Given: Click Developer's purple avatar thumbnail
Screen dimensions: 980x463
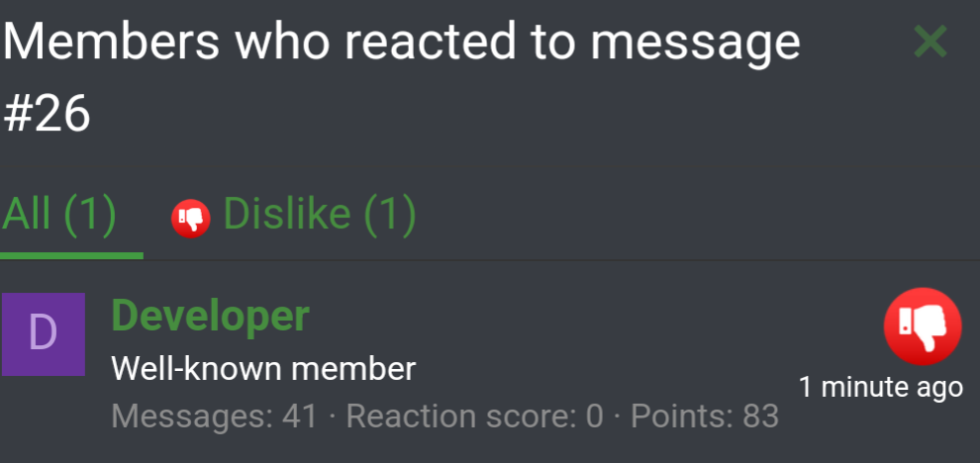Looking at the screenshot, I should tap(44, 334).
